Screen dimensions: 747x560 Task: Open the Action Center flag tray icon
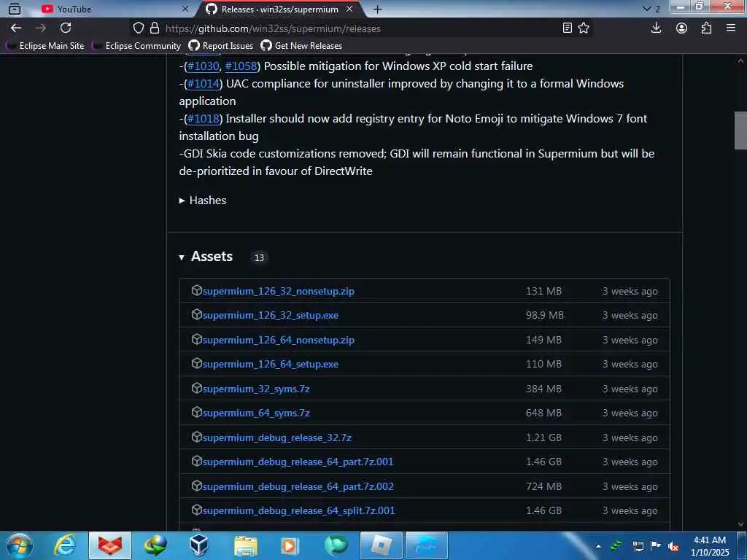pyautogui.click(x=656, y=546)
